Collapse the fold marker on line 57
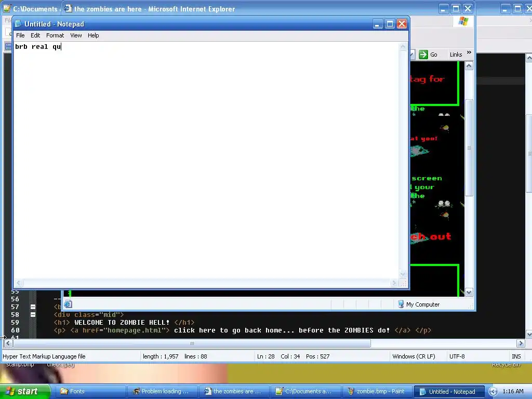The height and width of the screenshot is (399, 532). tap(33, 307)
